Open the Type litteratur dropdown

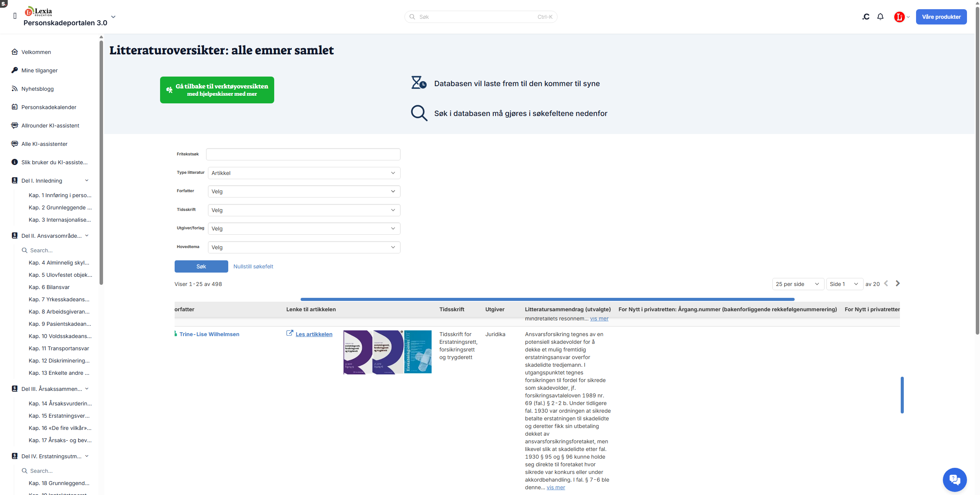tap(304, 173)
